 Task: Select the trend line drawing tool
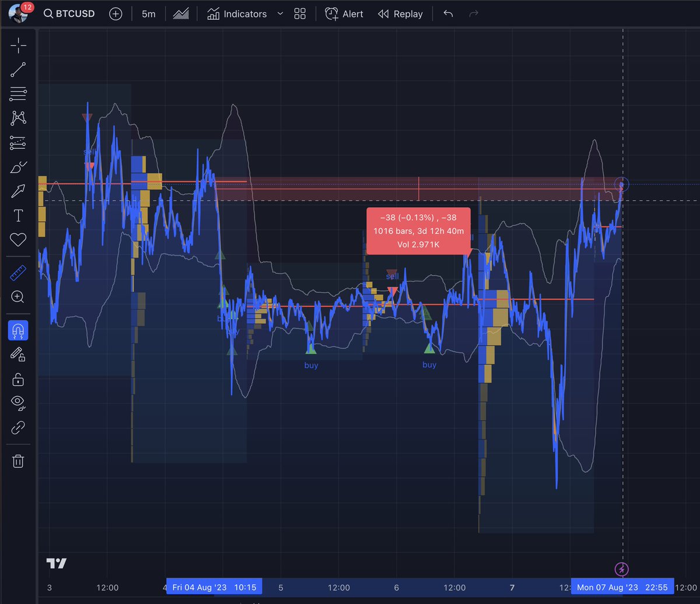coord(18,69)
